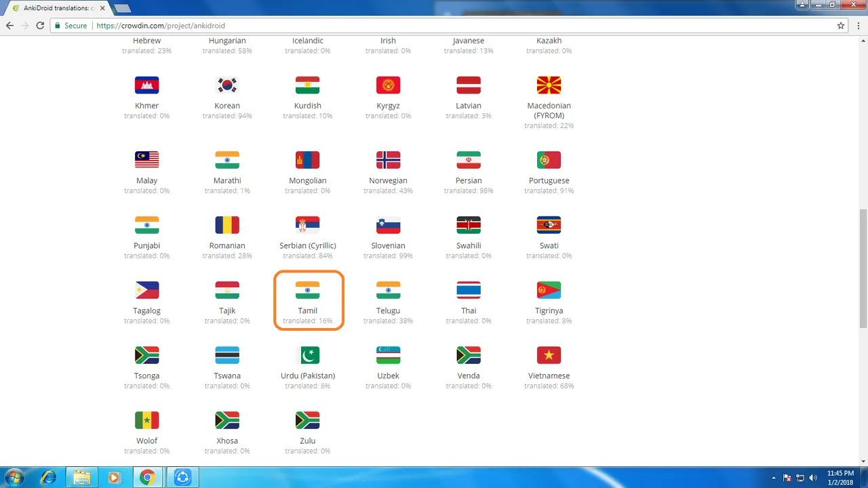Image resolution: width=868 pixels, height=488 pixels.
Task: Open the Telugu flag icon
Action: tap(388, 290)
